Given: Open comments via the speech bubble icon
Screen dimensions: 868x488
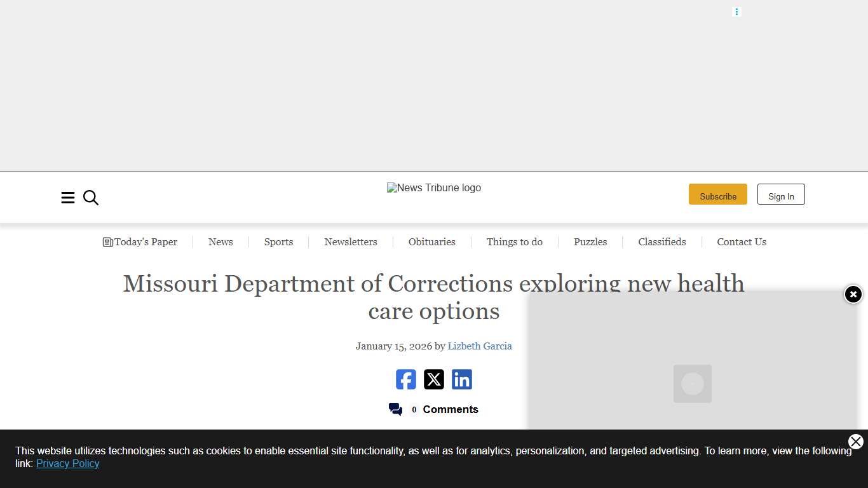Looking at the screenshot, I should pos(395,409).
